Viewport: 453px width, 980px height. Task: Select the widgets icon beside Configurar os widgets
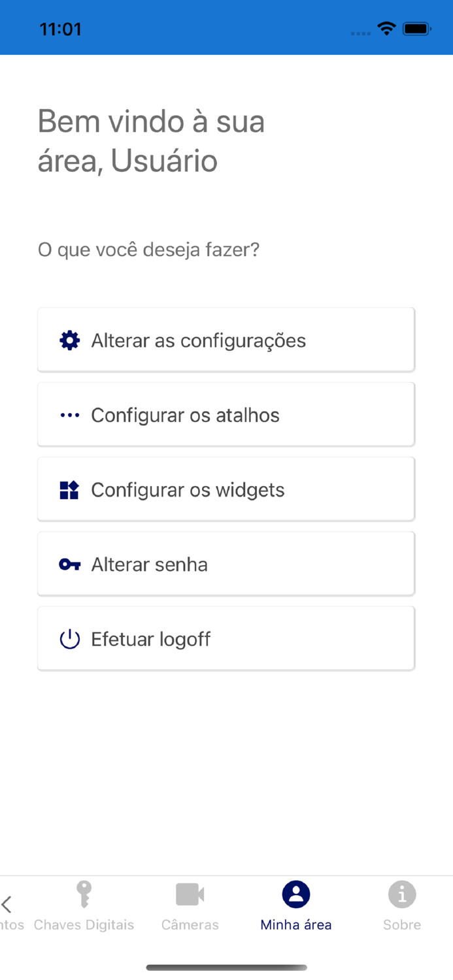tap(69, 489)
